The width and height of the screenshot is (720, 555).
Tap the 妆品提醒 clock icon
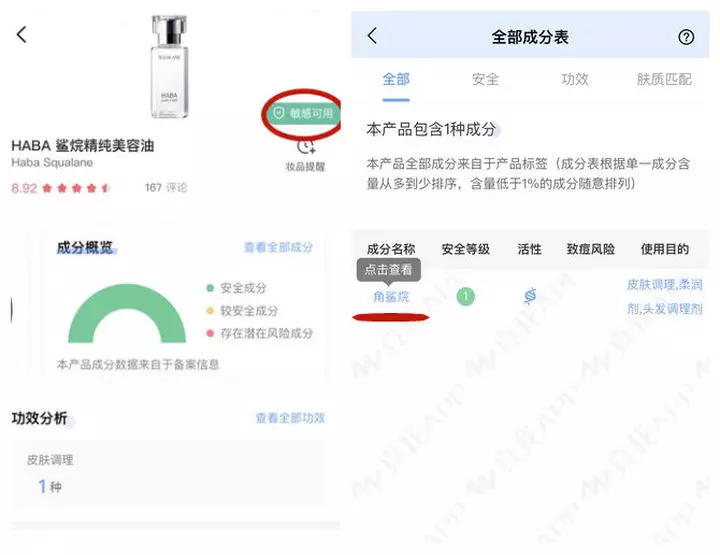(305, 147)
